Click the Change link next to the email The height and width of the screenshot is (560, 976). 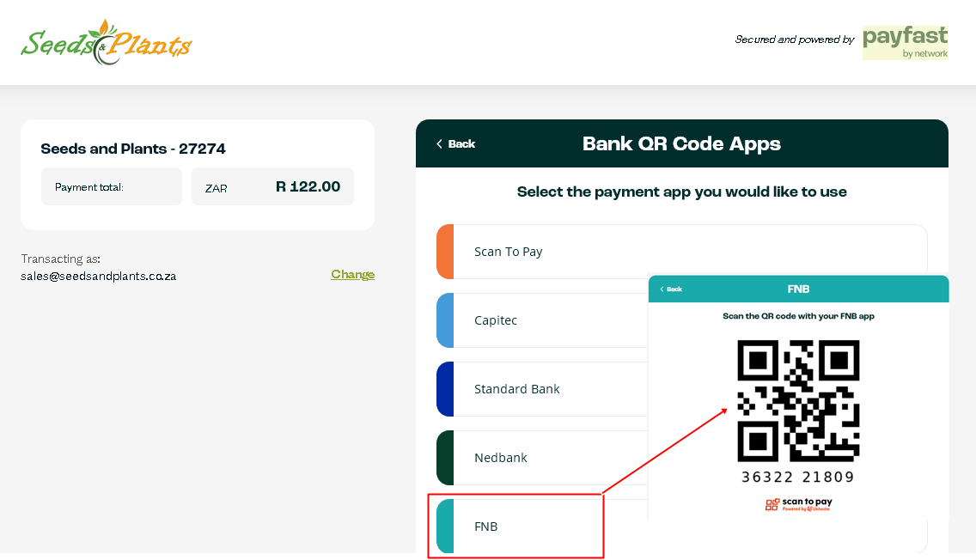(353, 274)
